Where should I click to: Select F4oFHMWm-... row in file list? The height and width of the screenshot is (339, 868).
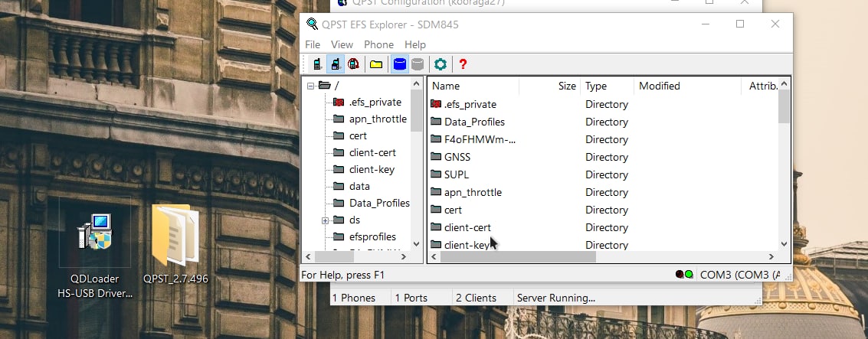pyautogui.click(x=602, y=139)
